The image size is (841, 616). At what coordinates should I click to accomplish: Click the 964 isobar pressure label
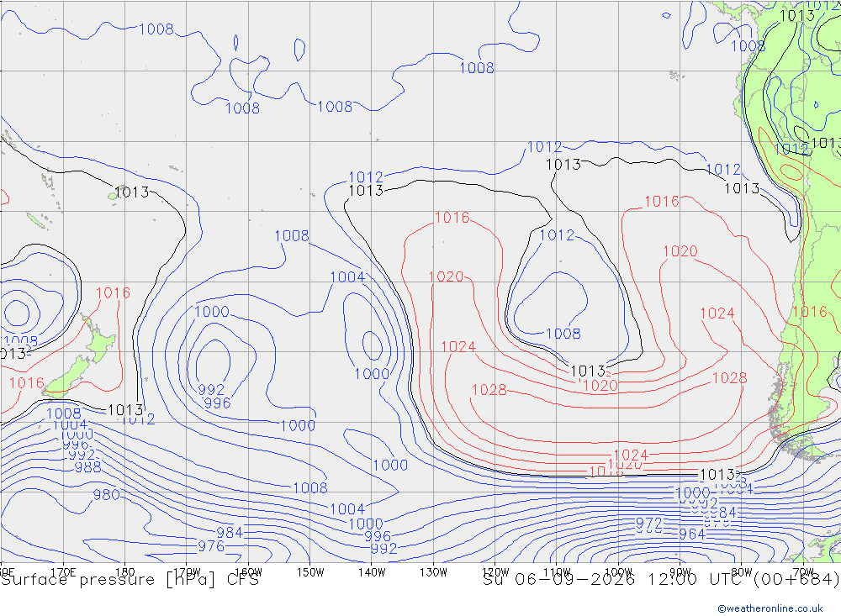coord(692,534)
